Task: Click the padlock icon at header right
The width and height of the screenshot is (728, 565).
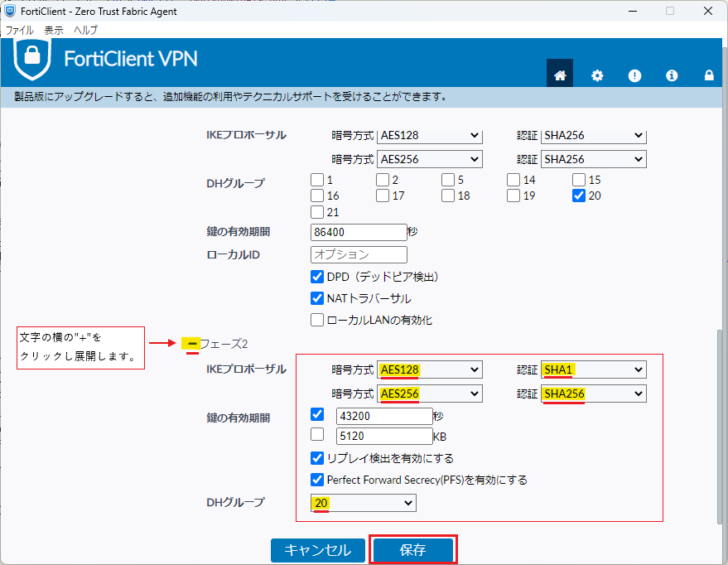Action: (x=709, y=75)
